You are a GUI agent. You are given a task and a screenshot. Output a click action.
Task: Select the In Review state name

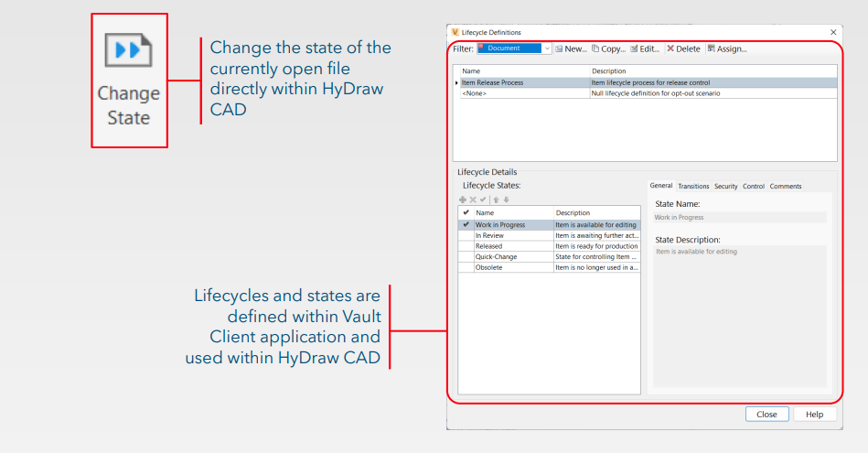tap(514, 235)
